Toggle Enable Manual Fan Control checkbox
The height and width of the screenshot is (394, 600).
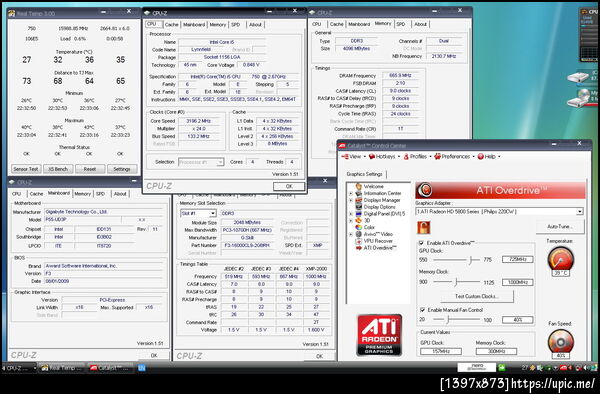pos(422,310)
